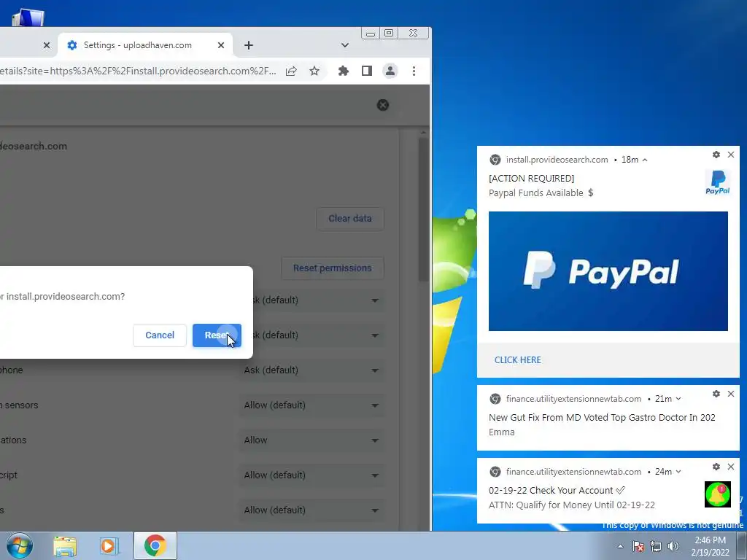Cancel the reset permissions dialog

160,335
